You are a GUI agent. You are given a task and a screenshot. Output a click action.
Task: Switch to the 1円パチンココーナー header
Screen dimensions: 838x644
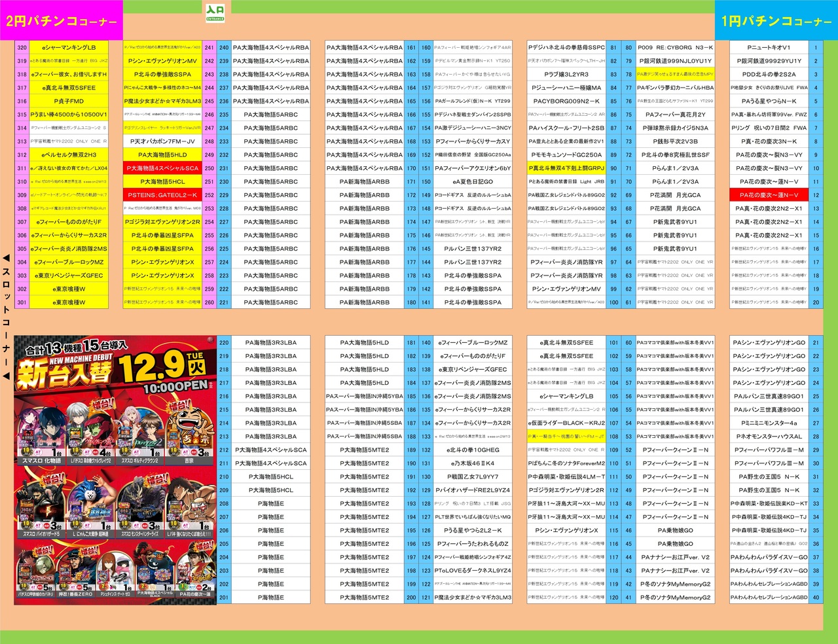776,21
